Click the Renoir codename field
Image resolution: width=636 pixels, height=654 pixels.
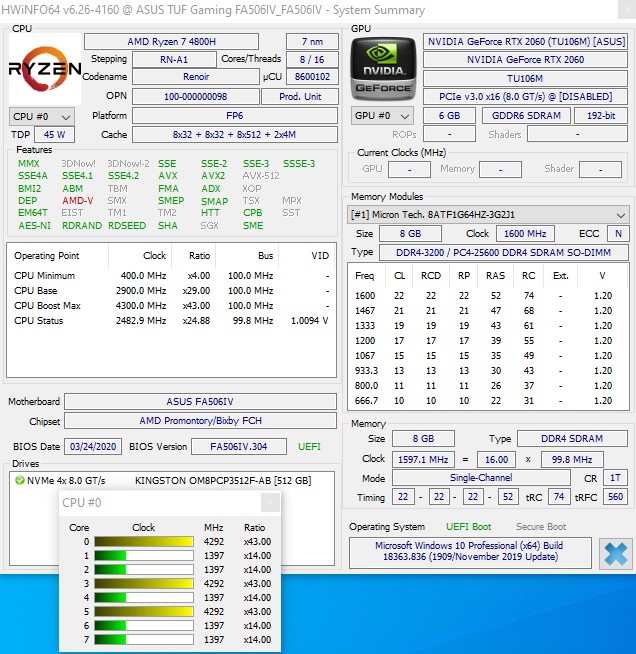[x=196, y=77]
